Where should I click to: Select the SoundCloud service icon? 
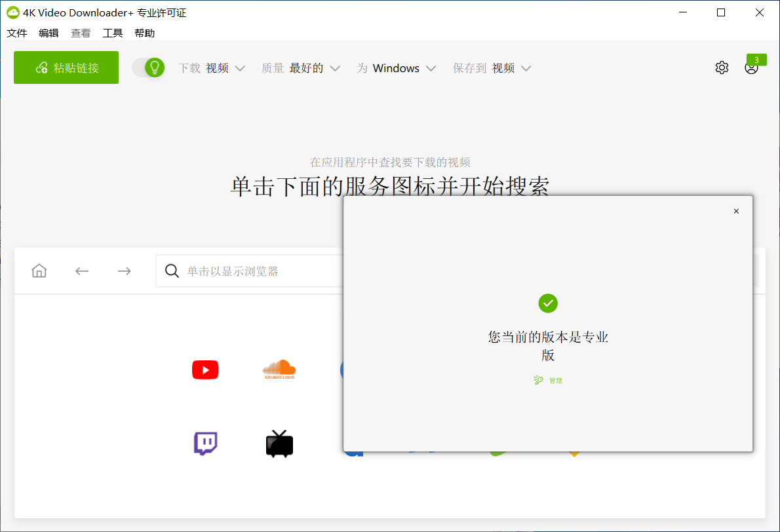(279, 370)
